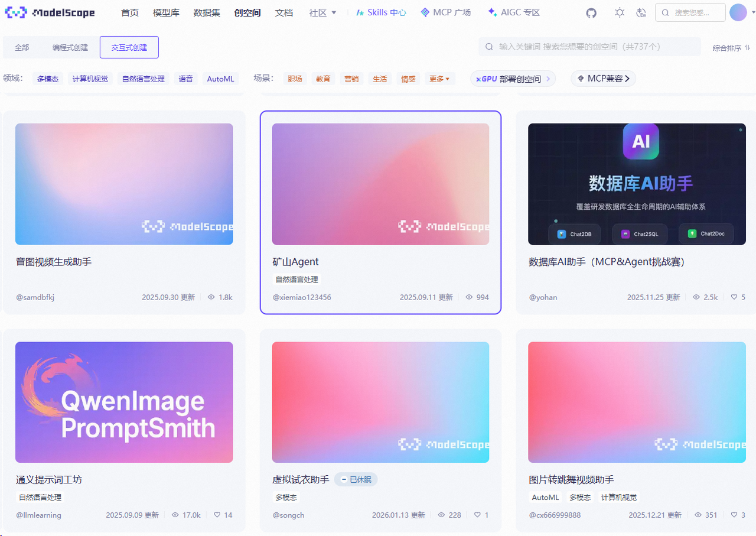Open the 数据集 nav item
Image resolution: width=756 pixels, height=536 pixels.
coord(207,12)
